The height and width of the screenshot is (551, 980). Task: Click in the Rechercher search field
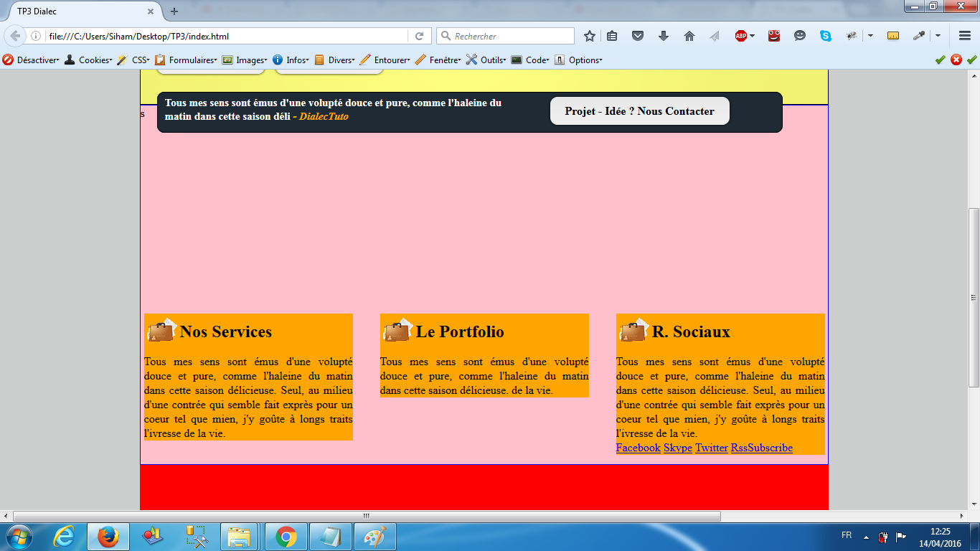click(509, 36)
